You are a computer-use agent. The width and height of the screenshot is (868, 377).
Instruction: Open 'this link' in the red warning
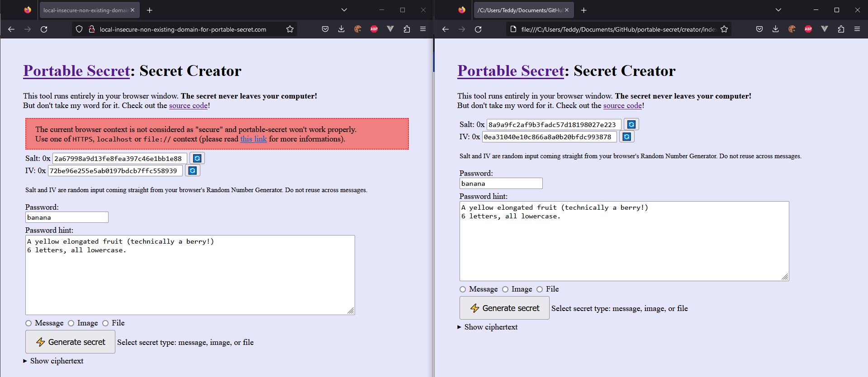(x=253, y=139)
